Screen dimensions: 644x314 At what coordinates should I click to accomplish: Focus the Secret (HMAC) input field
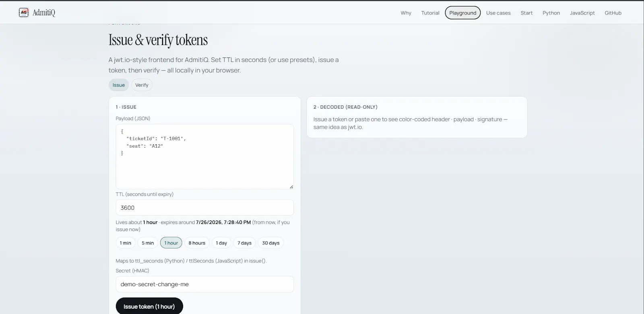click(204, 284)
